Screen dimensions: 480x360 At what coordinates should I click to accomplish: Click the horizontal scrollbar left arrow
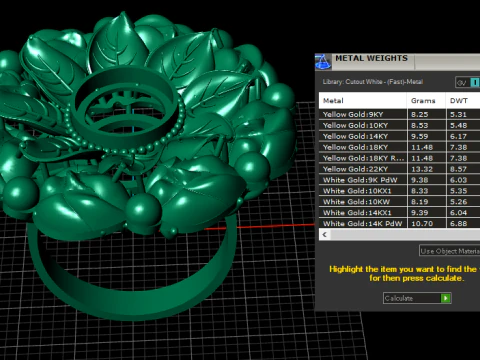(x=325, y=235)
